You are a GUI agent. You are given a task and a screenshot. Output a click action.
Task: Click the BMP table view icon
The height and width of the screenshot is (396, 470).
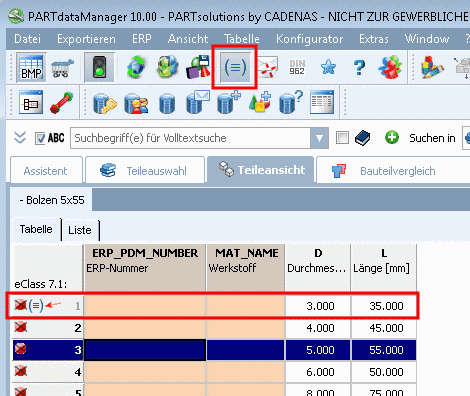click(x=31, y=68)
